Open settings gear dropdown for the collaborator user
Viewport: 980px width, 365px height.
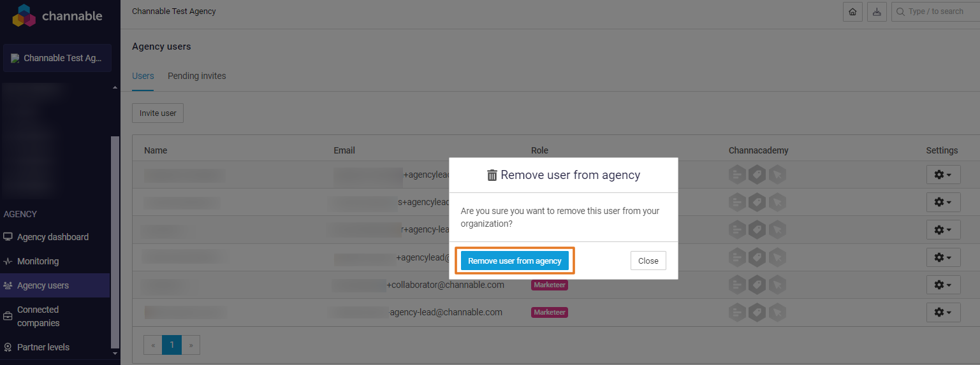[x=943, y=285]
